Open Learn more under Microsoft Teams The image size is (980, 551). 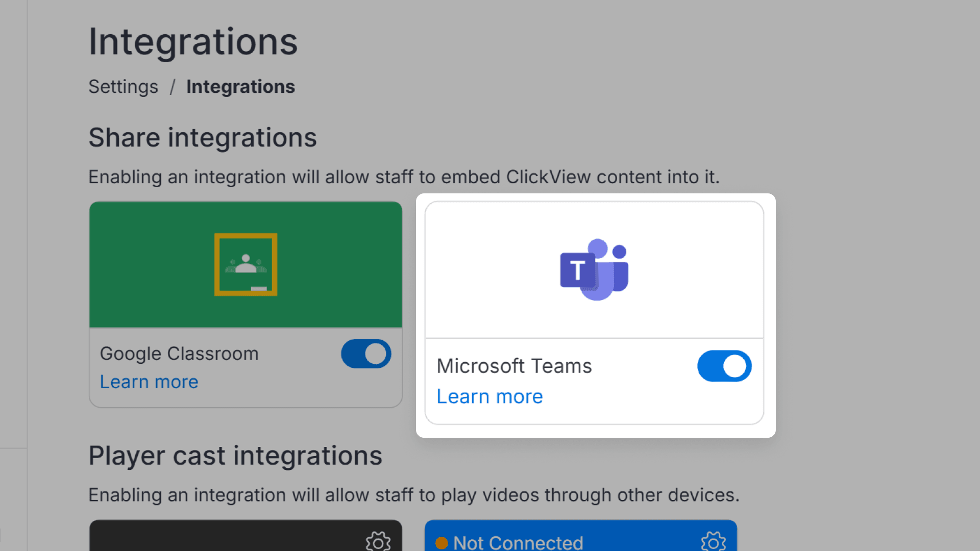click(x=489, y=396)
